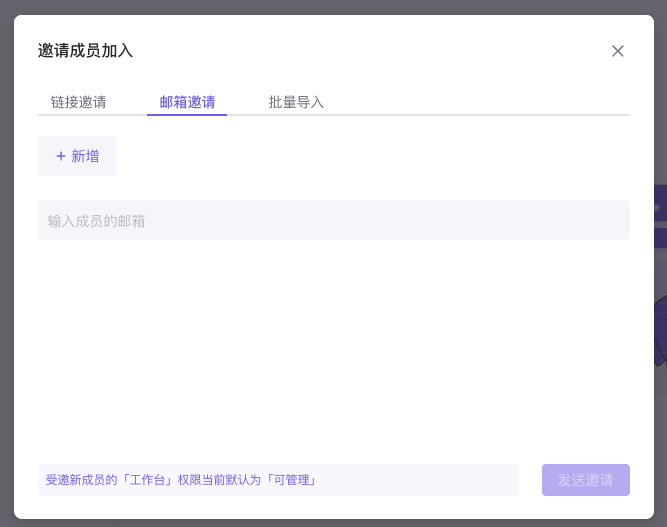Select the 邮箱邀请 tab
667x527 pixels.
pos(187,102)
